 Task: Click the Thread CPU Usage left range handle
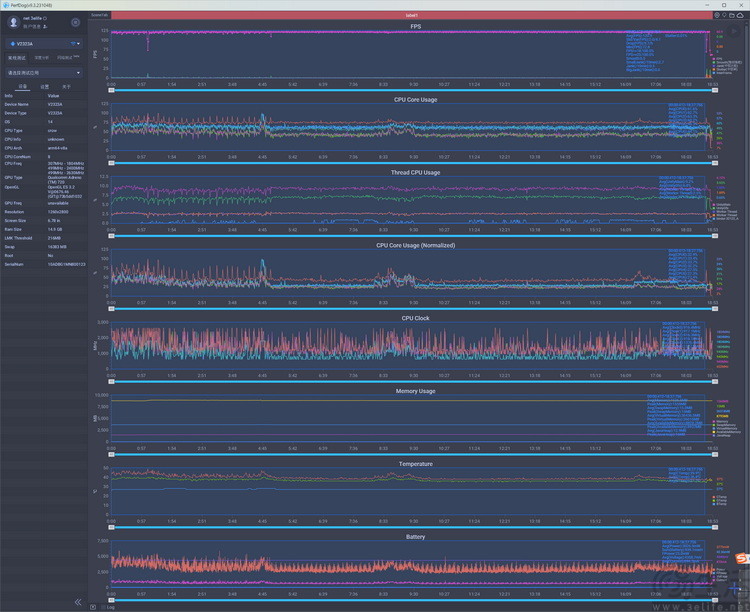pyautogui.click(x=111, y=236)
